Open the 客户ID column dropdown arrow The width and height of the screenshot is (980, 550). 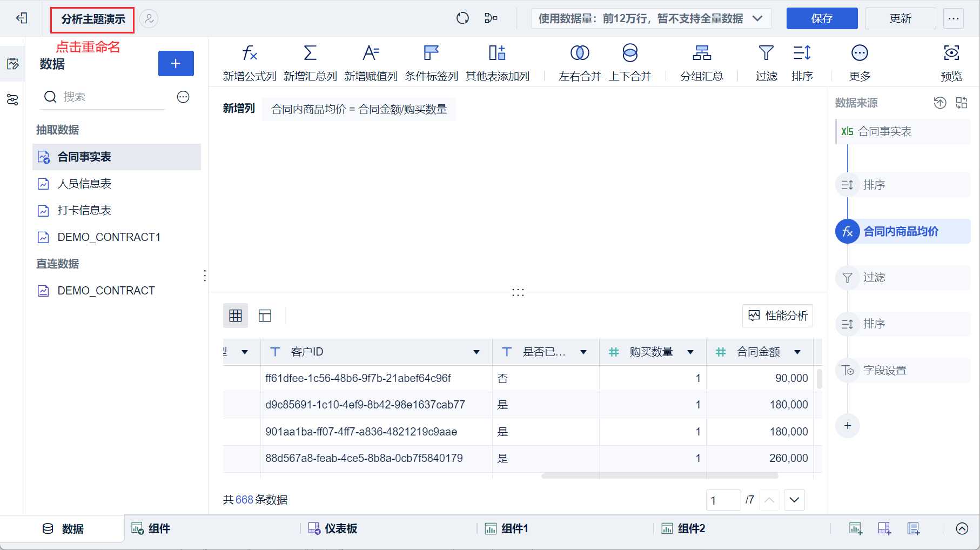[476, 352]
